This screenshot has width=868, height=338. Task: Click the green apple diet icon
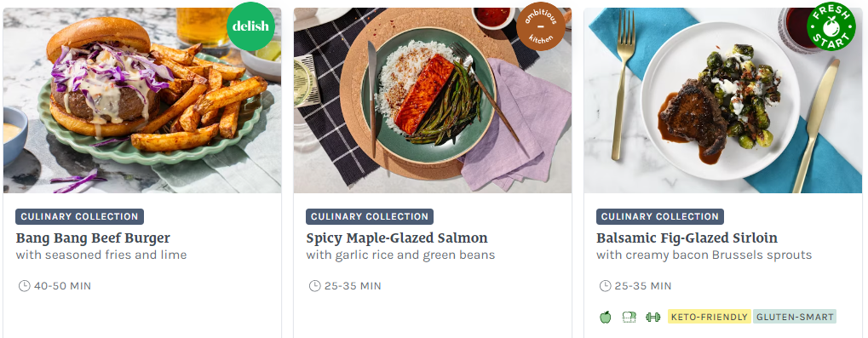click(605, 317)
